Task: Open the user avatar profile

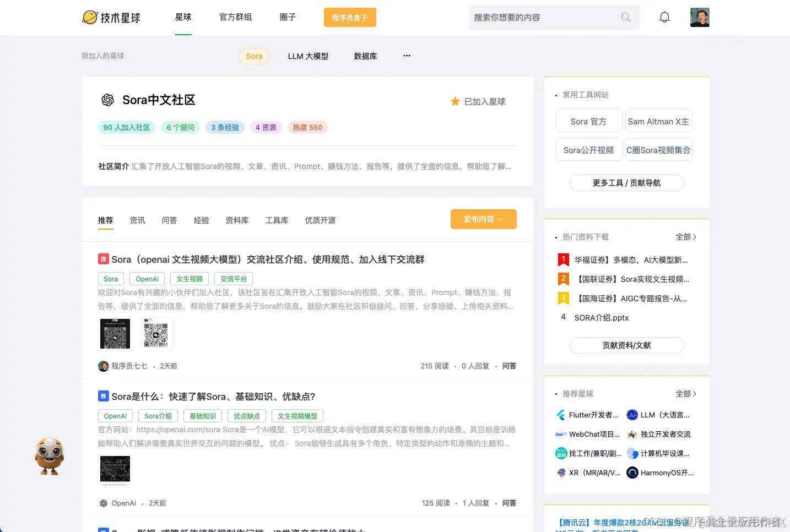Action: pos(700,17)
